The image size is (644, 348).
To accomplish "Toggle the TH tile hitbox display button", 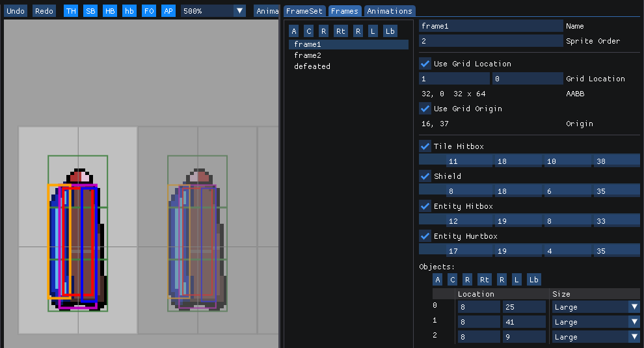I will (71, 11).
